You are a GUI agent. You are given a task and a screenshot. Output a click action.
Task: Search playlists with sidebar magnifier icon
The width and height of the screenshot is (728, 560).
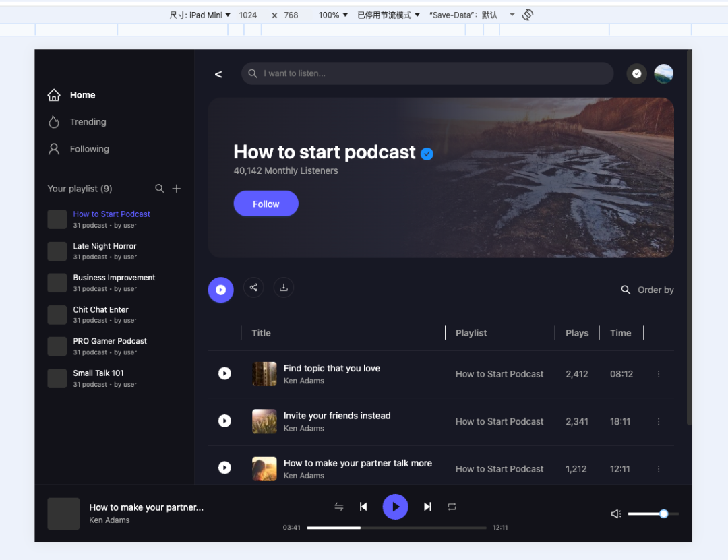click(x=159, y=189)
